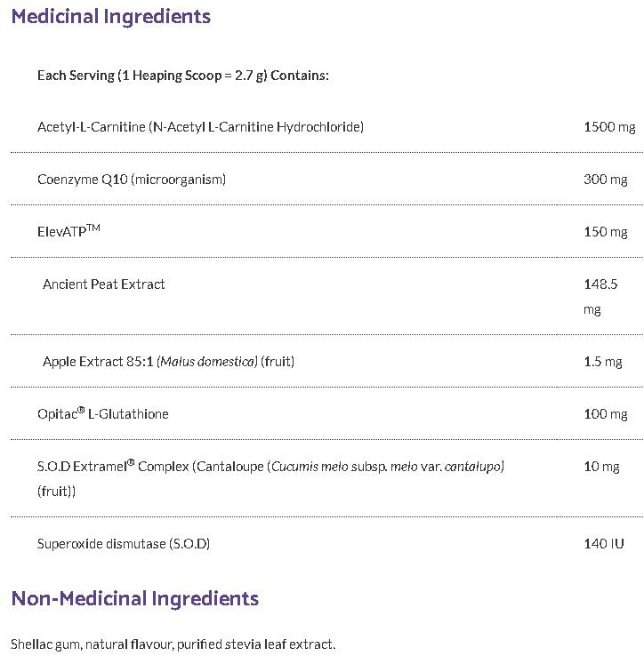Screen dimensions: 644x664
Task: Select the Shellac gum ingredients line
Action: (173, 644)
